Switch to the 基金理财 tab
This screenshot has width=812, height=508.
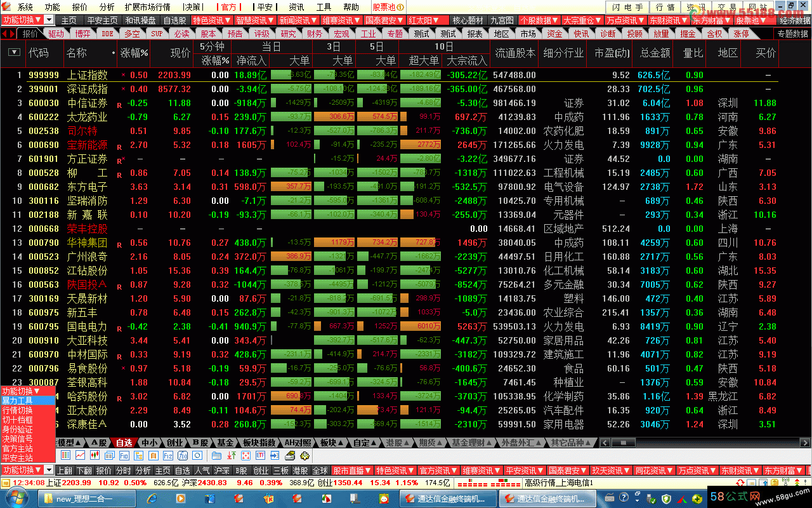[x=472, y=443]
